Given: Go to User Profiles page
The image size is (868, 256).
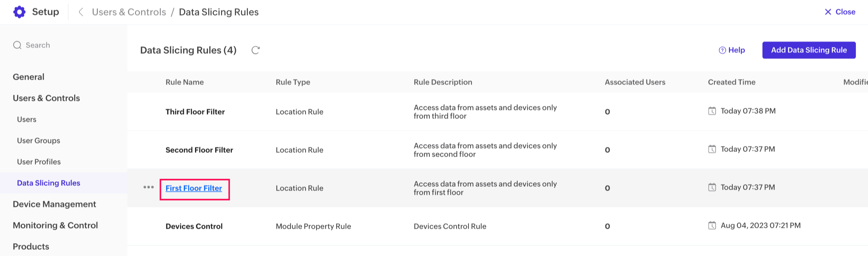Looking at the screenshot, I should click(39, 162).
